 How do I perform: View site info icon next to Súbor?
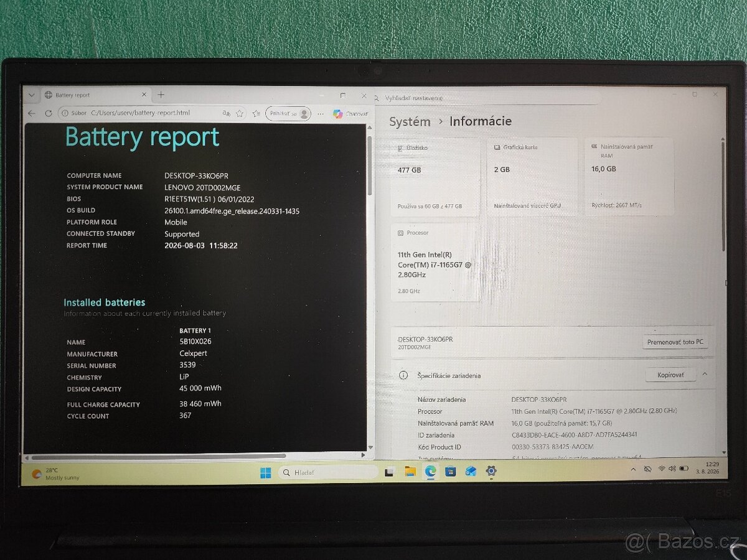coord(64,113)
